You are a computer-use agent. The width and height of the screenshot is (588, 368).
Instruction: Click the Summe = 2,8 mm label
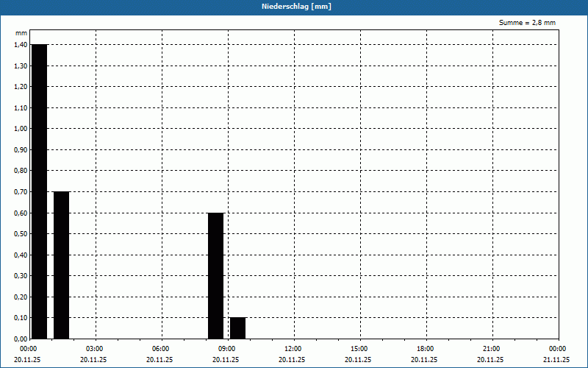click(x=527, y=23)
